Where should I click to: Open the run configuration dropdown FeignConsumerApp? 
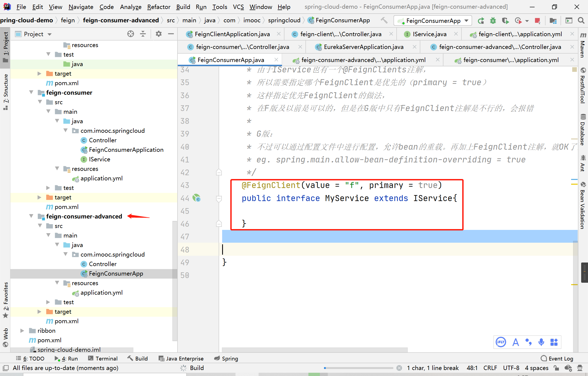tap(433, 21)
